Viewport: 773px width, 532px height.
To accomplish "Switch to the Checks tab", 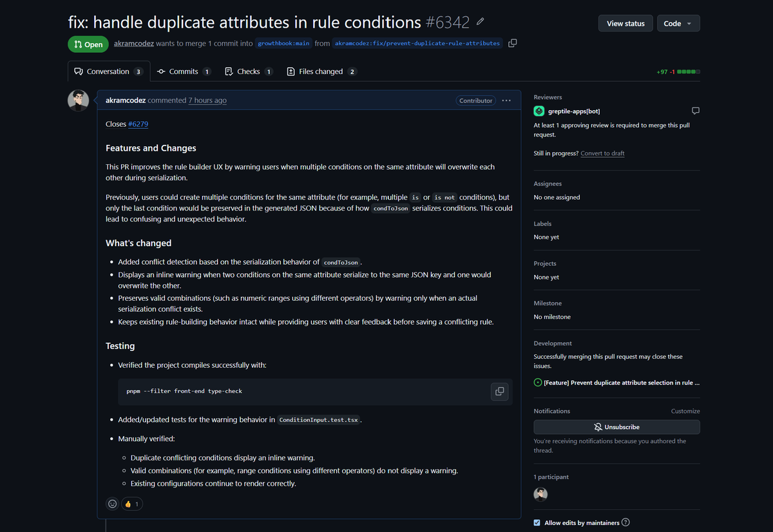I will pyautogui.click(x=249, y=71).
